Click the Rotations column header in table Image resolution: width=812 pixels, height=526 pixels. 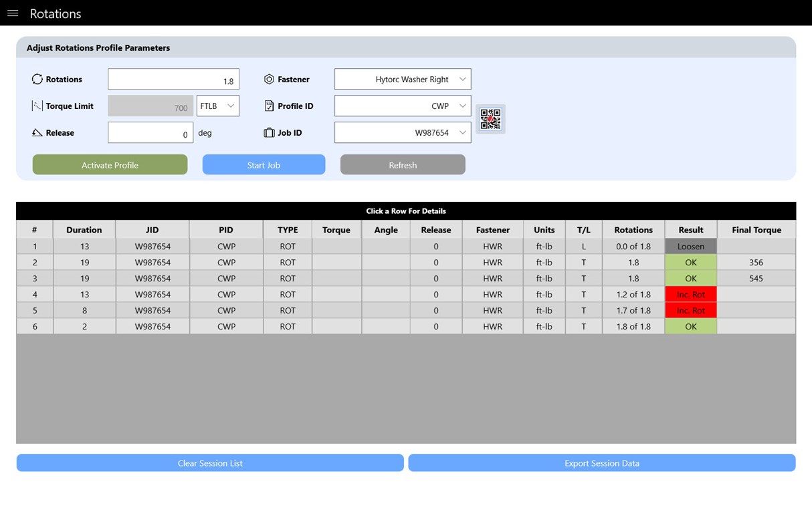point(633,229)
